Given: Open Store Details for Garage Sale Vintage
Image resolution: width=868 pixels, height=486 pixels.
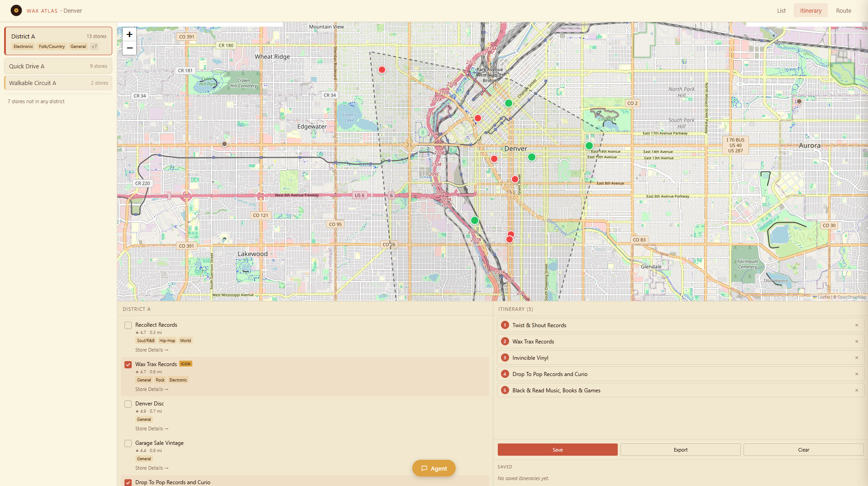Looking at the screenshot, I should click(x=152, y=468).
